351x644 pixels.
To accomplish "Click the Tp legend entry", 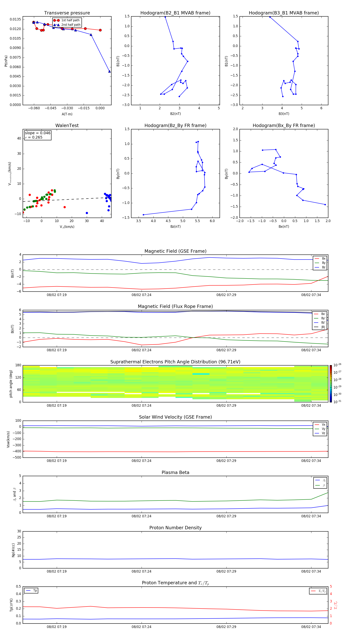I will (31, 591).
